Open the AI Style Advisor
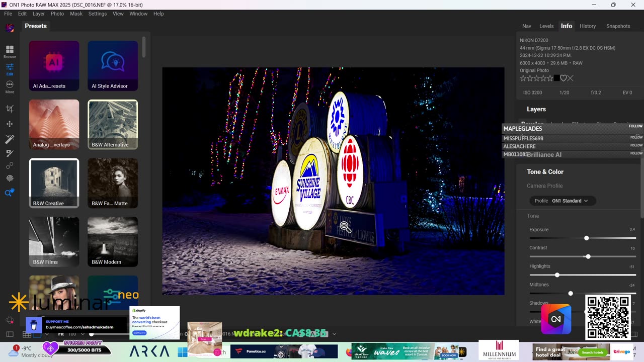Viewport: 644px width, 362px height. pos(113,66)
